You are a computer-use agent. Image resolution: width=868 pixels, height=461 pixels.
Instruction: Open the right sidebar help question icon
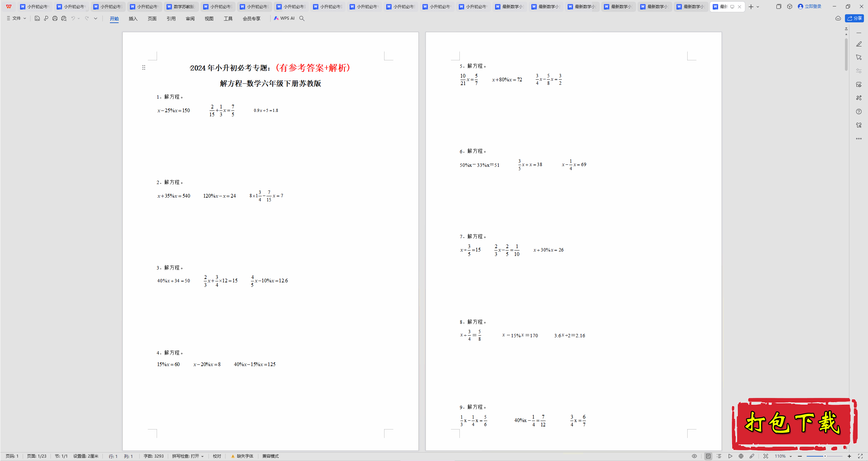(859, 112)
